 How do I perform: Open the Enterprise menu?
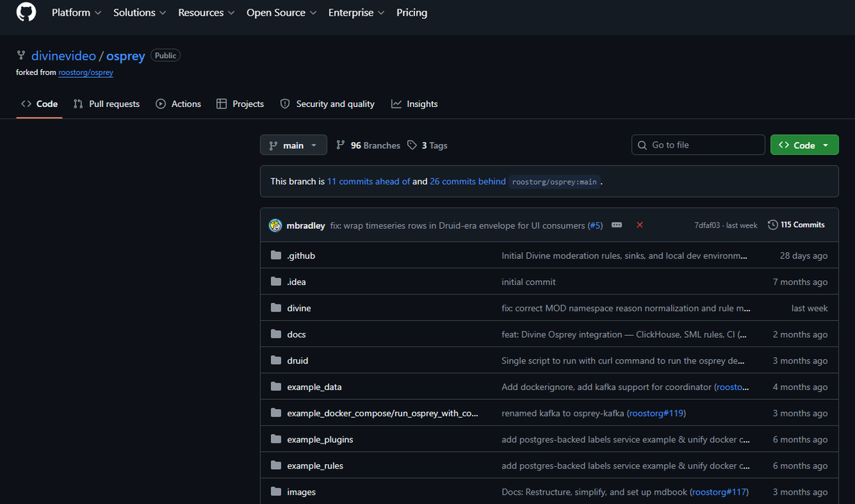click(356, 13)
